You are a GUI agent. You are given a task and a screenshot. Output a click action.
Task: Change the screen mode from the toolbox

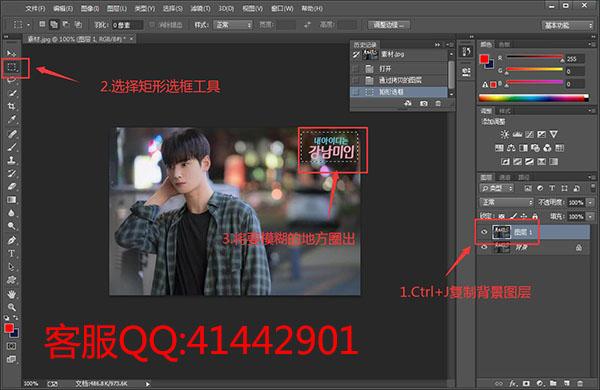(11, 359)
